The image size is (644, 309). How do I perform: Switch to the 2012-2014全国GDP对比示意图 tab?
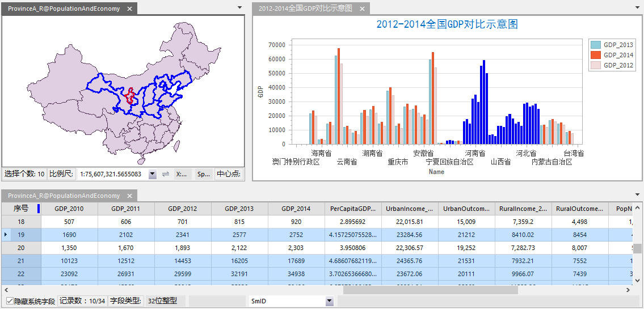click(x=305, y=9)
